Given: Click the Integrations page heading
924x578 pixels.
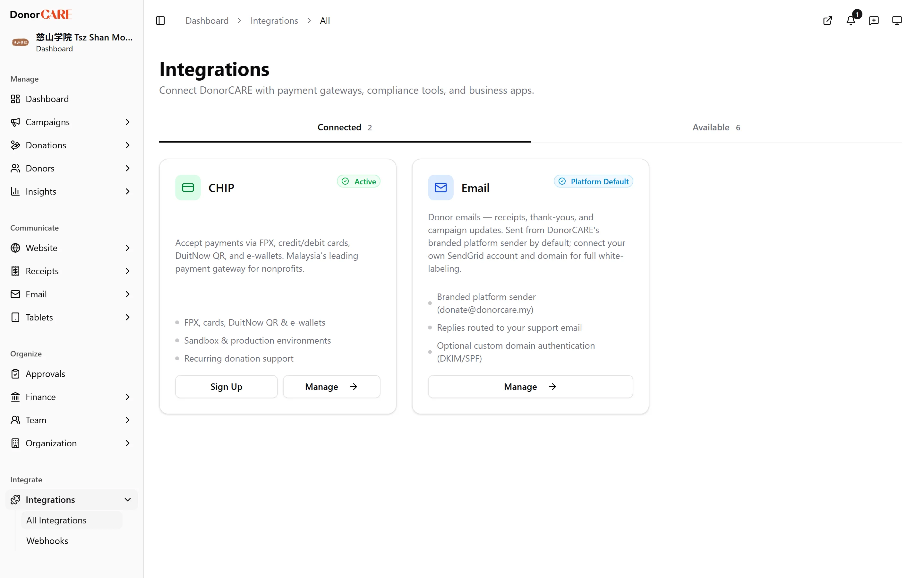Looking at the screenshot, I should click(214, 70).
